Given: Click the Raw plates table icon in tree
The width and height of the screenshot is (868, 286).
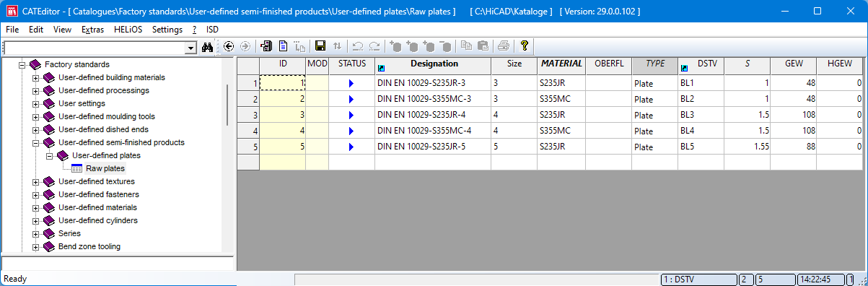Looking at the screenshot, I should point(77,168).
